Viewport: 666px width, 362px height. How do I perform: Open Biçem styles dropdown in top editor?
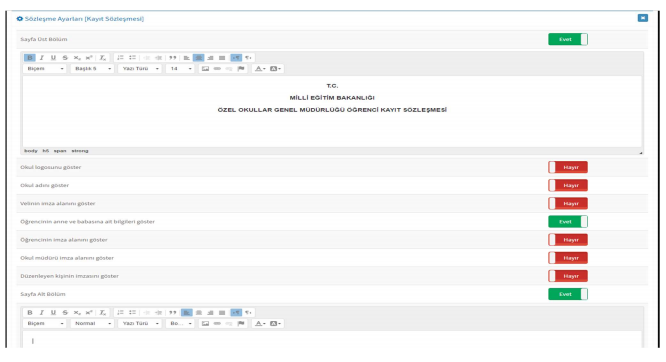[45, 69]
